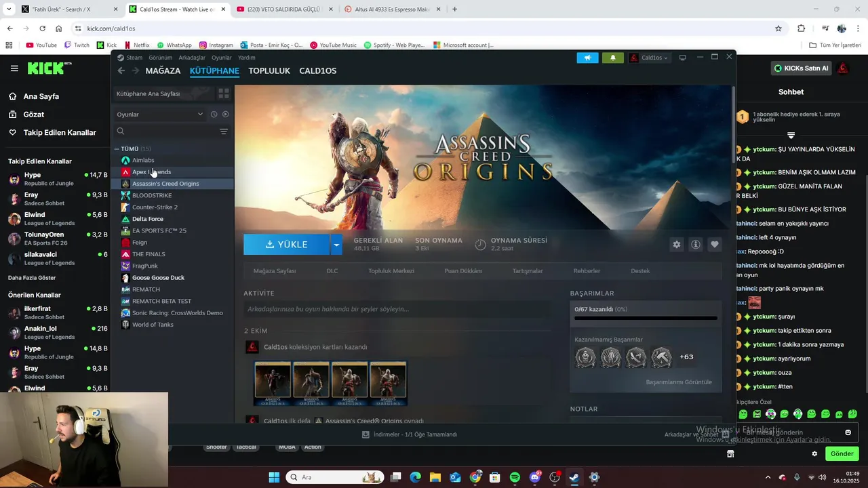Open Discord from taskbar
868x488 pixels.
coord(535,477)
